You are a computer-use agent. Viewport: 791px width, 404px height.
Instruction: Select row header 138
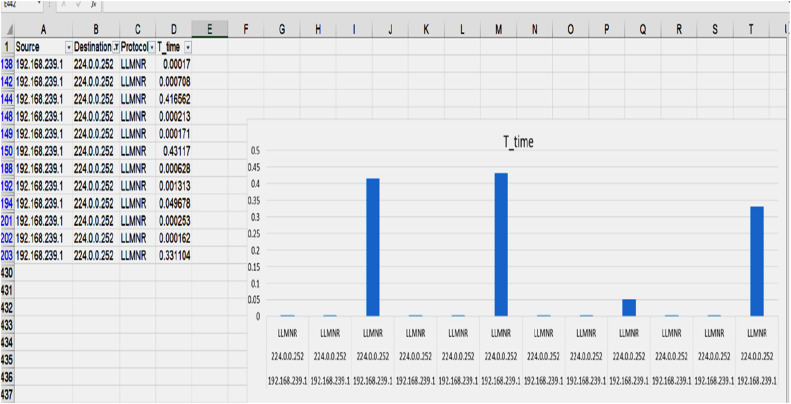pyautogui.click(x=8, y=64)
